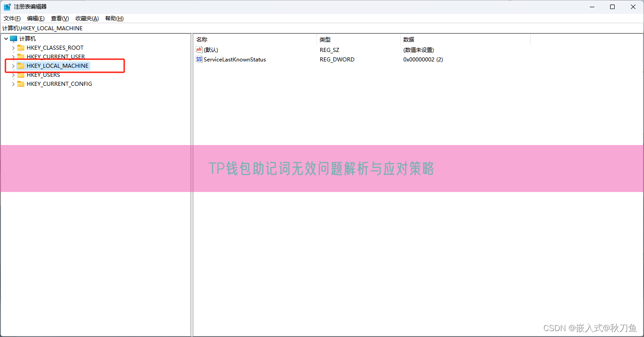Image resolution: width=644 pixels, height=337 pixels.
Task: Select HKEY_CURRENT_CONFIG in the tree
Action: tap(60, 84)
